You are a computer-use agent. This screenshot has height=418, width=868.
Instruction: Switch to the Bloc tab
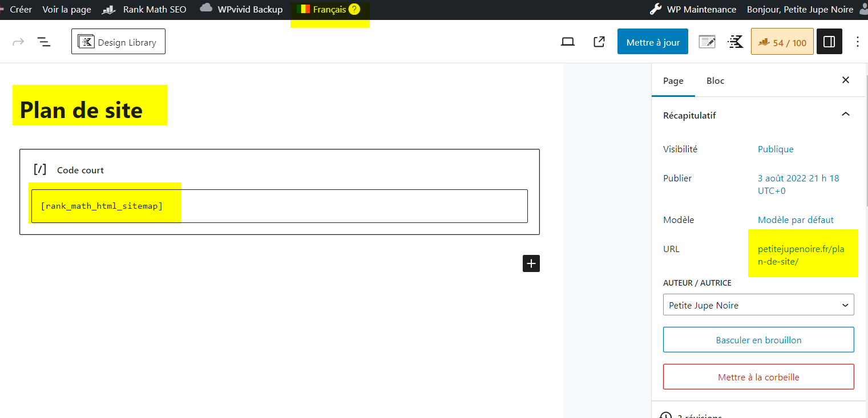[x=716, y=81]
